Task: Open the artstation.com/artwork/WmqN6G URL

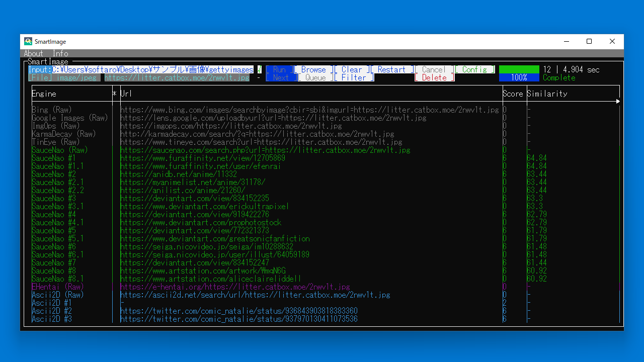Action: [203, 270]
